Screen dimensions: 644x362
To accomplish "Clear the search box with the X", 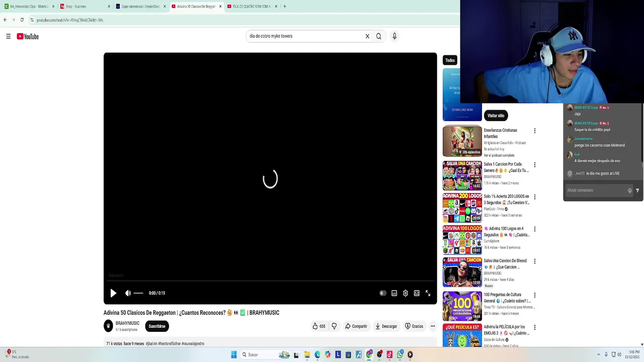I will [367, 36].
